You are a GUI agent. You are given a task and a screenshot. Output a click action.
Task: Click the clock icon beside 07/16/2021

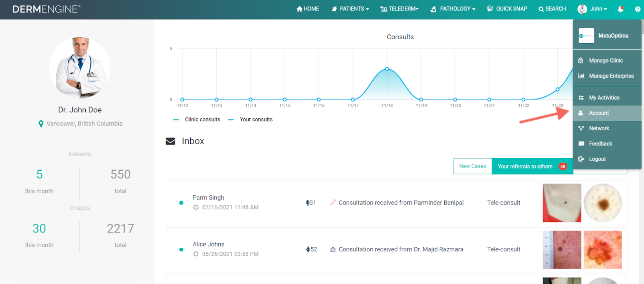(196, 207)
